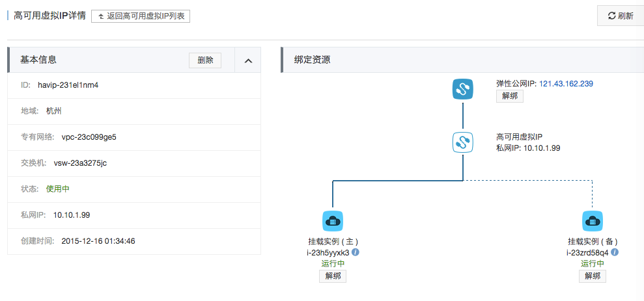Click the status value 使用中
Viewport: 644px width, 301px height.
click(57, 189)
